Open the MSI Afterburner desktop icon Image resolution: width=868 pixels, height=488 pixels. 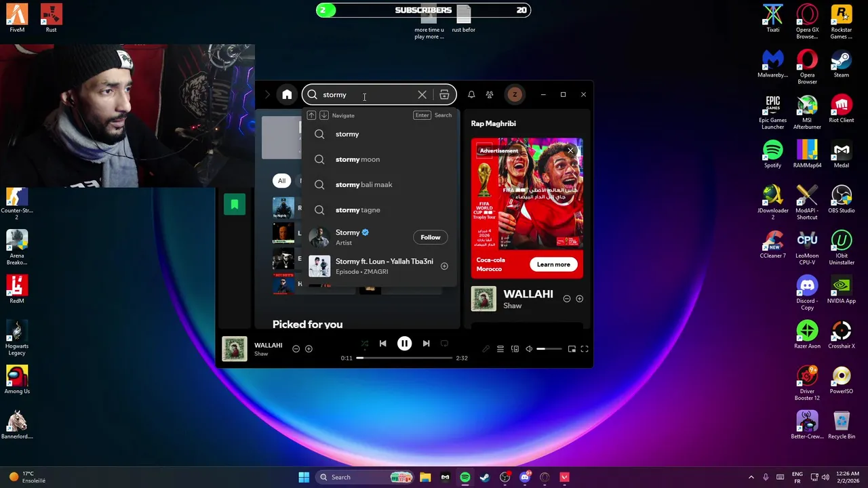tap(807, 112)
